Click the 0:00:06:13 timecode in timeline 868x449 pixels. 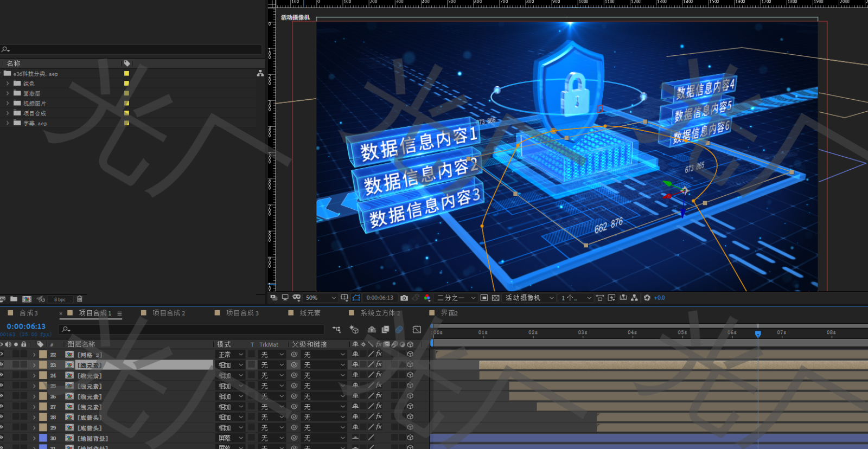point(26,326)
